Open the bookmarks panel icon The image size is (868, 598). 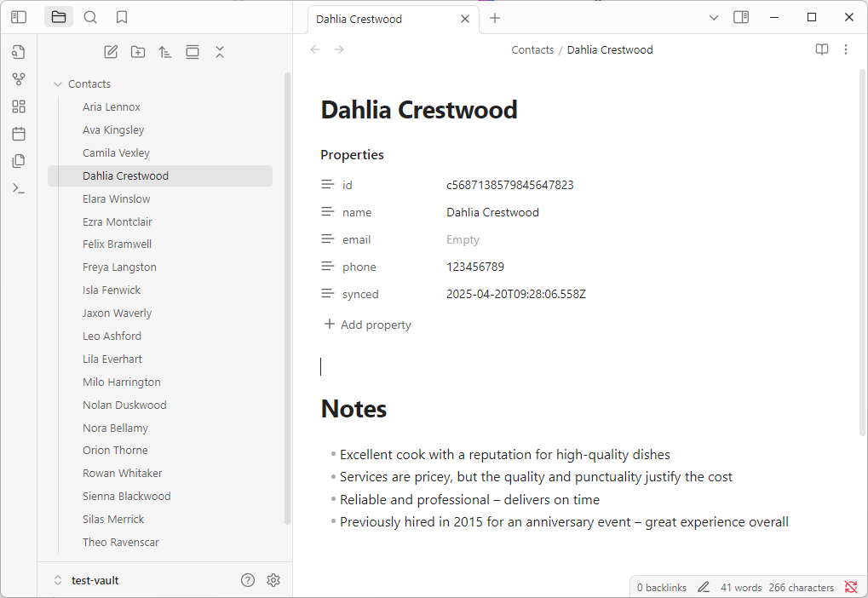tap(122, 17)
